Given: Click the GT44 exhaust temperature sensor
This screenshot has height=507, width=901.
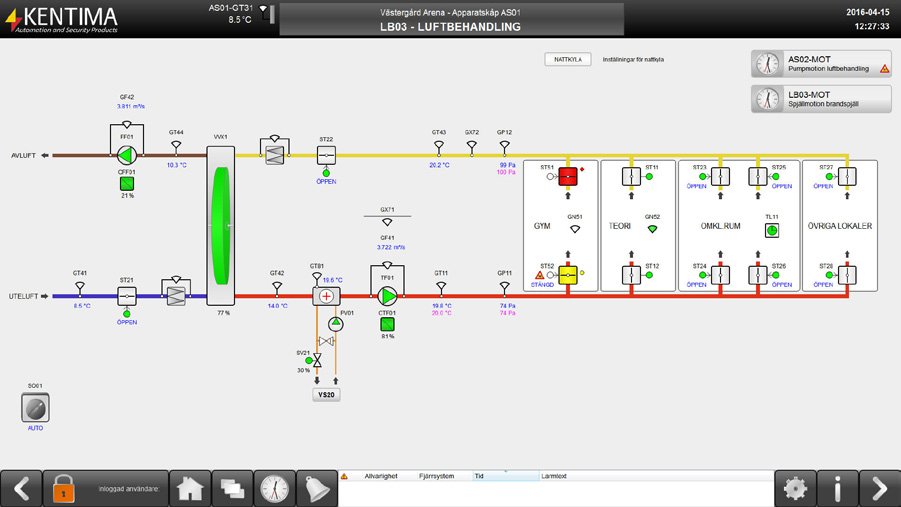Looking at the screenshot, I should coord(176,145).
